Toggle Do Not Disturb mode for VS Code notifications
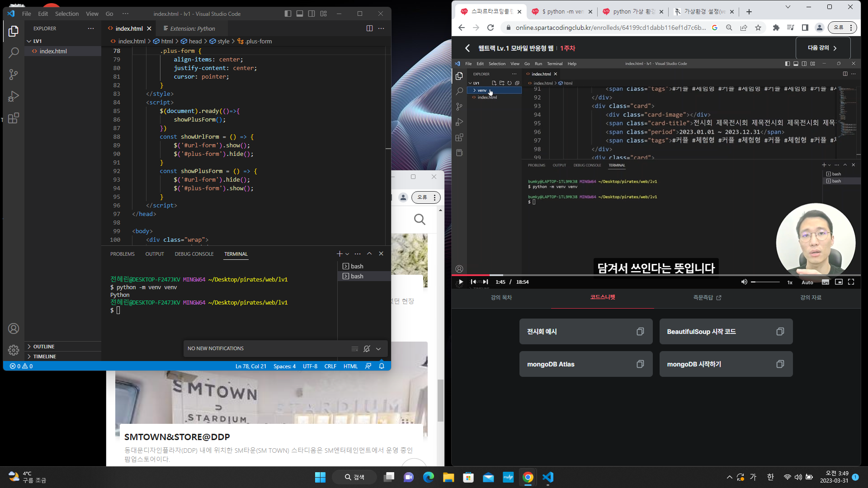Image resolution: width=868 pixels, height=488 pixels. click(x=367, y=349)
